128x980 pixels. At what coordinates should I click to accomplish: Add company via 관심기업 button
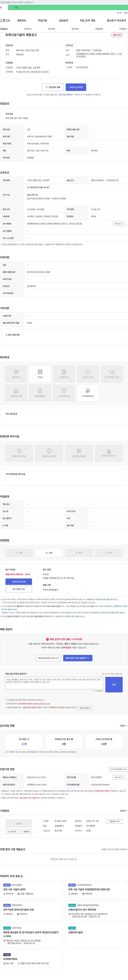(12, 832)
